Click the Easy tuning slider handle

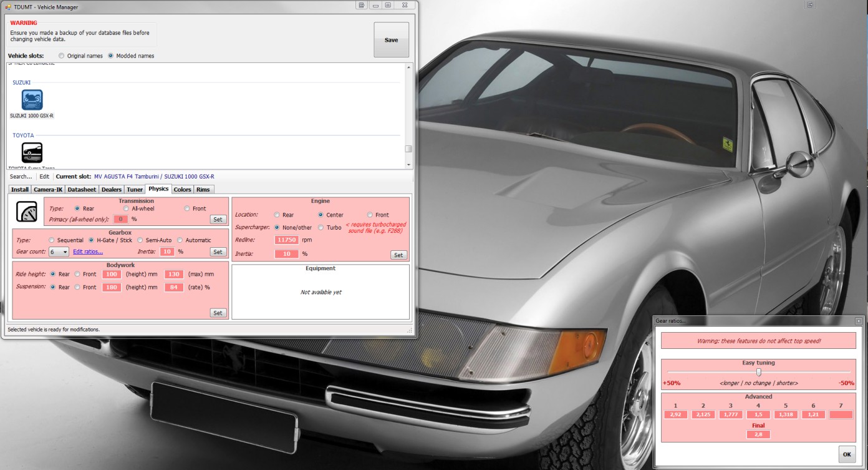click(x=758, y=372)
